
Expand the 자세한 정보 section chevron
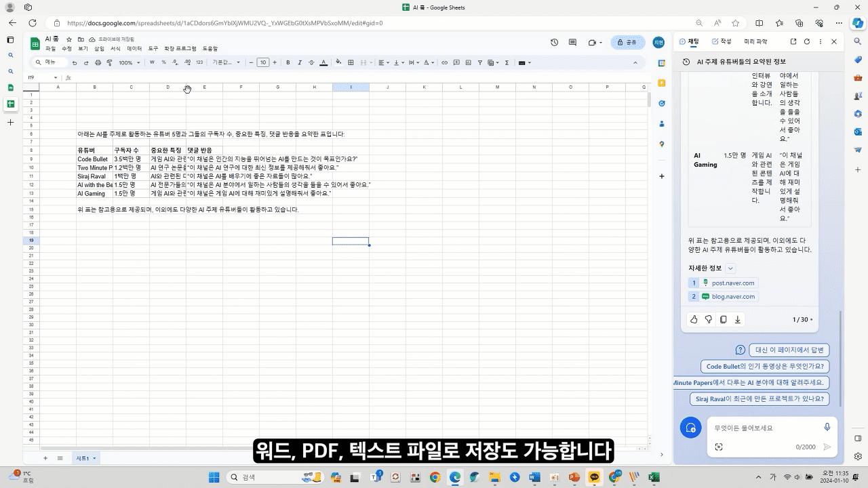(x=730, y=268)
